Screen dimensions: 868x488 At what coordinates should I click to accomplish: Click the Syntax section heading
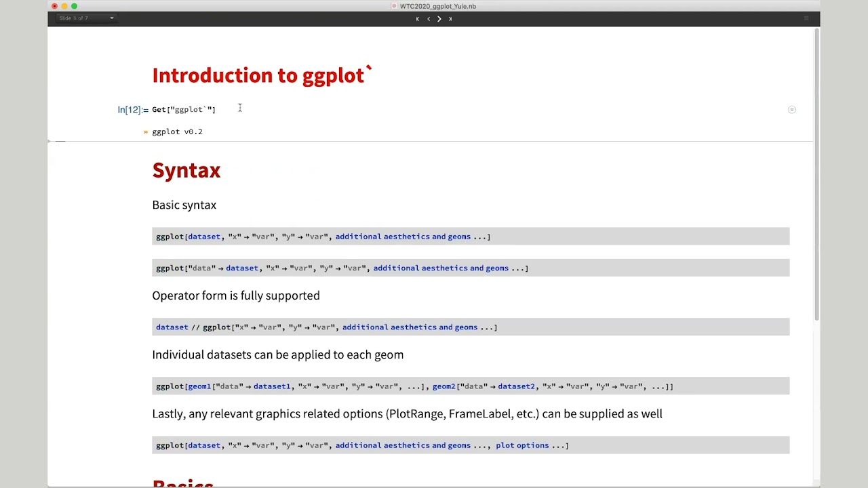coord(186,170)
